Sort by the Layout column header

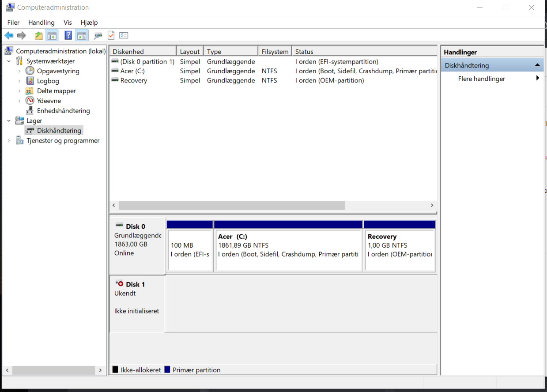pyautogui.click(x=190, y=52)
